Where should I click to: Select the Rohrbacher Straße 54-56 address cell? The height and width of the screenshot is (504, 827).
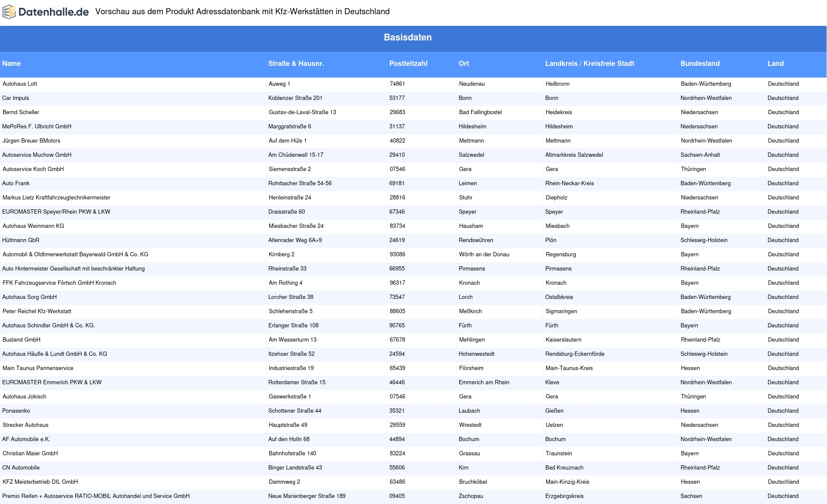[300, 184]
